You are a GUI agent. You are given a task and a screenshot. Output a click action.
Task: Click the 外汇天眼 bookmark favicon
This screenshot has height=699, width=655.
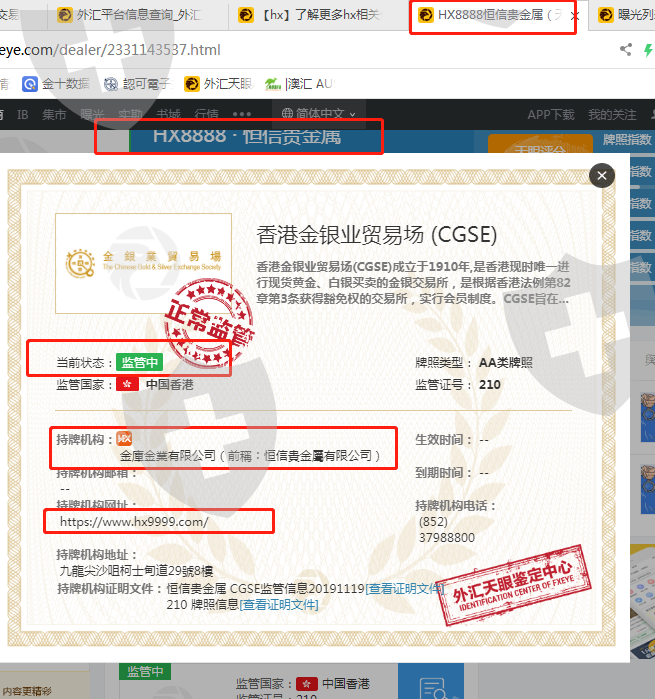click(x=192, y=84)
